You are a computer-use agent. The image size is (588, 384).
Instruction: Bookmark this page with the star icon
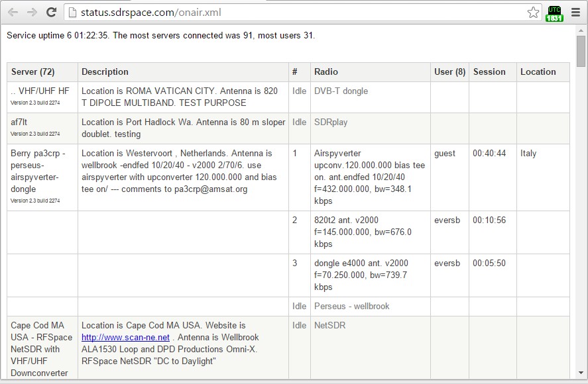533,13
